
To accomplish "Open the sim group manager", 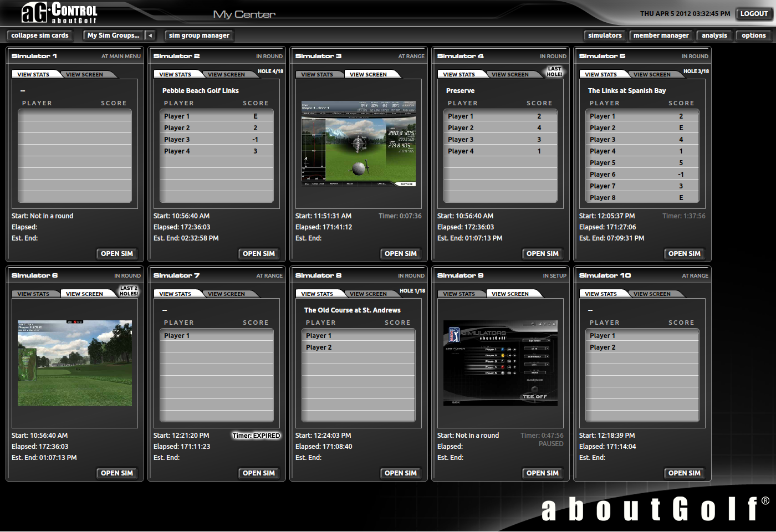I will tap(200, 35).
